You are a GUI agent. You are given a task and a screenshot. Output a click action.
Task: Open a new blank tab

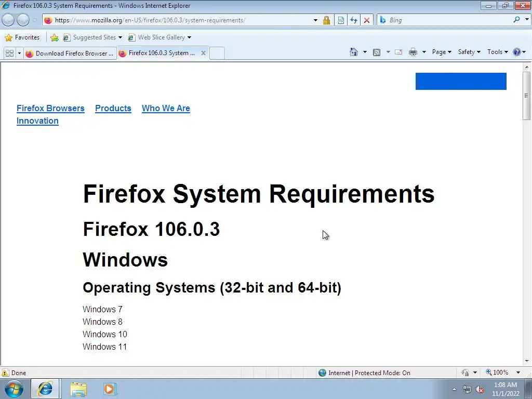point(217,54)
